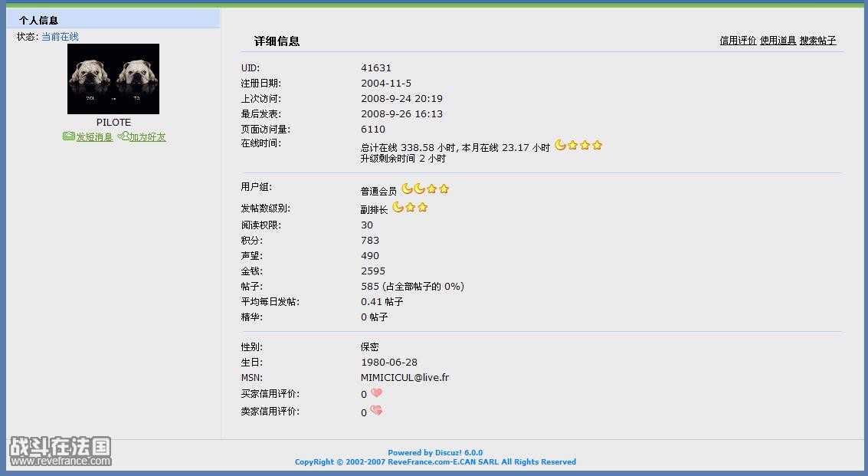Click the gender value 保密
The width and height of the screenshot is (868, 476).
369,347
